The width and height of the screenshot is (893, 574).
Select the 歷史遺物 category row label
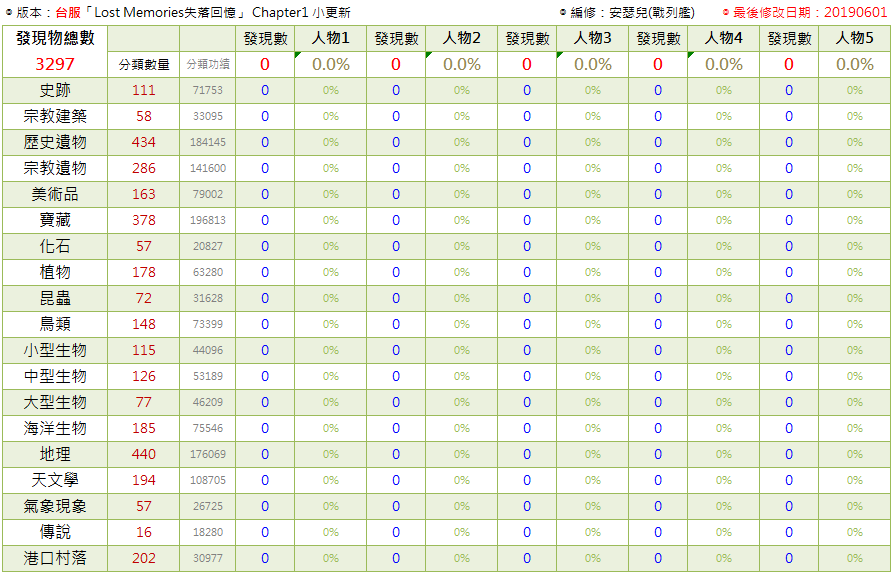pos(55,142)
